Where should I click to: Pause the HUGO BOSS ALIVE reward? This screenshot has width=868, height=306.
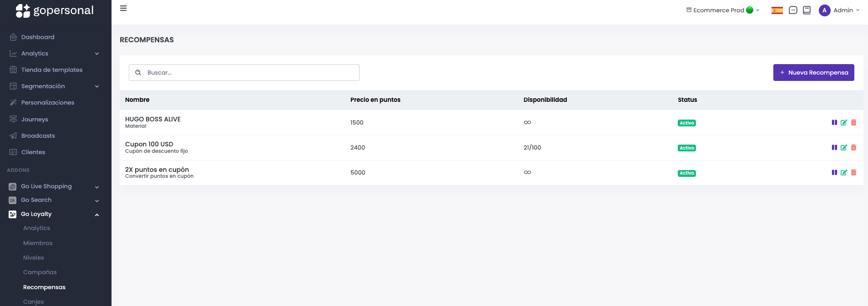(834, 123)
